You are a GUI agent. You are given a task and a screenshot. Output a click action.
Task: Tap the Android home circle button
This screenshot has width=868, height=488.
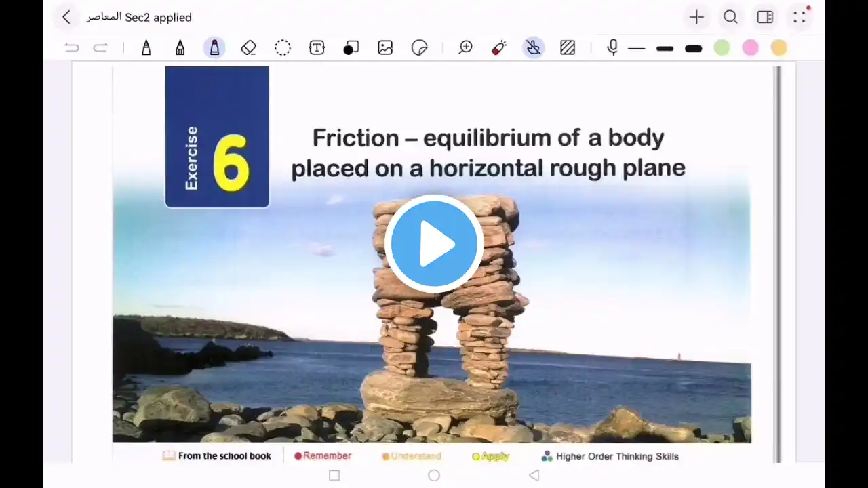434,476
